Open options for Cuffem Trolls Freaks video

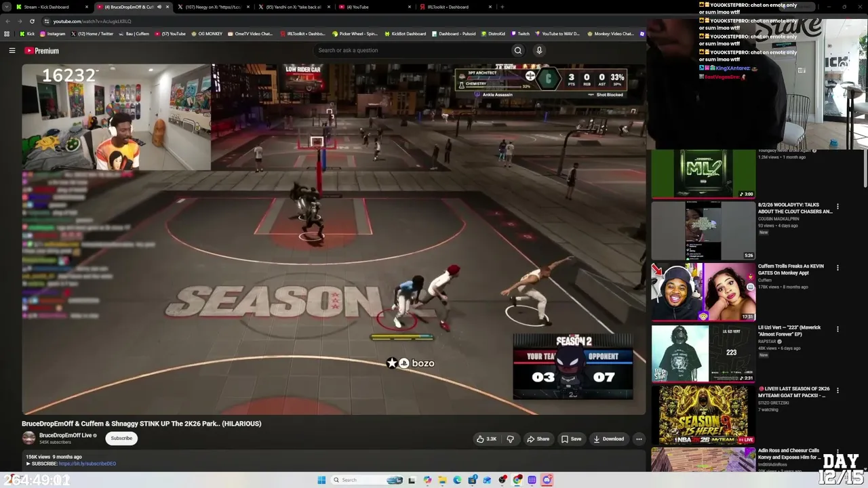pyautogui.click(x=837, y=268)
